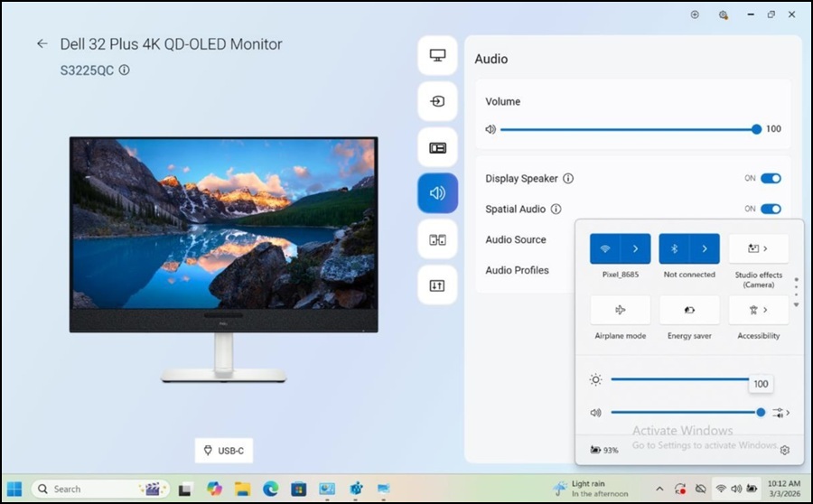Viewport: 813px width, 504px height.
Task: Select the Audio sidebar tab
Action: tap(437, 193)
